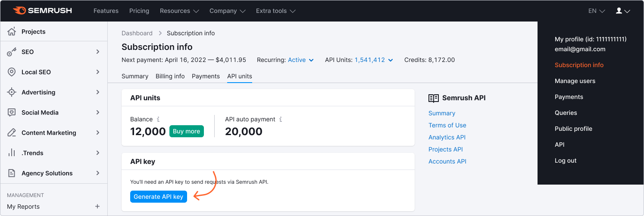Click the Local SEO pin icon
Viewport: 644px width, 216px height.
pyautogui.click(x=12, y=72)
